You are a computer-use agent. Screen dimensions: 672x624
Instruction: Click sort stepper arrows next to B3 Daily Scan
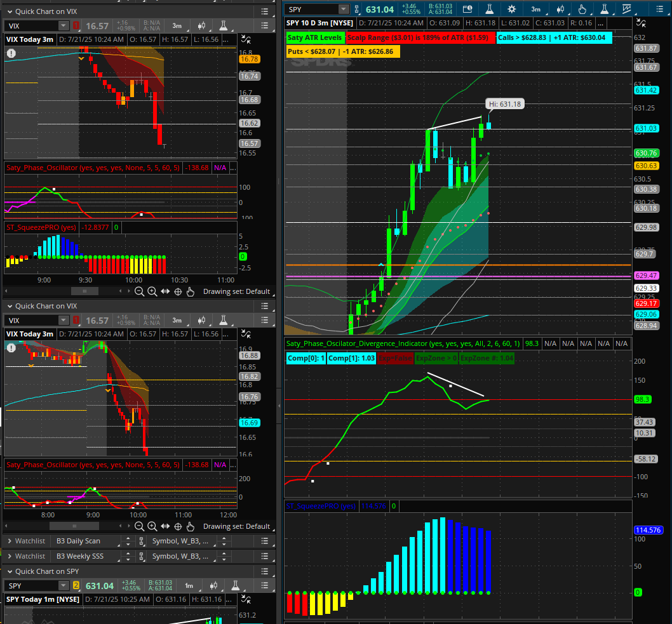click(128, 541)
